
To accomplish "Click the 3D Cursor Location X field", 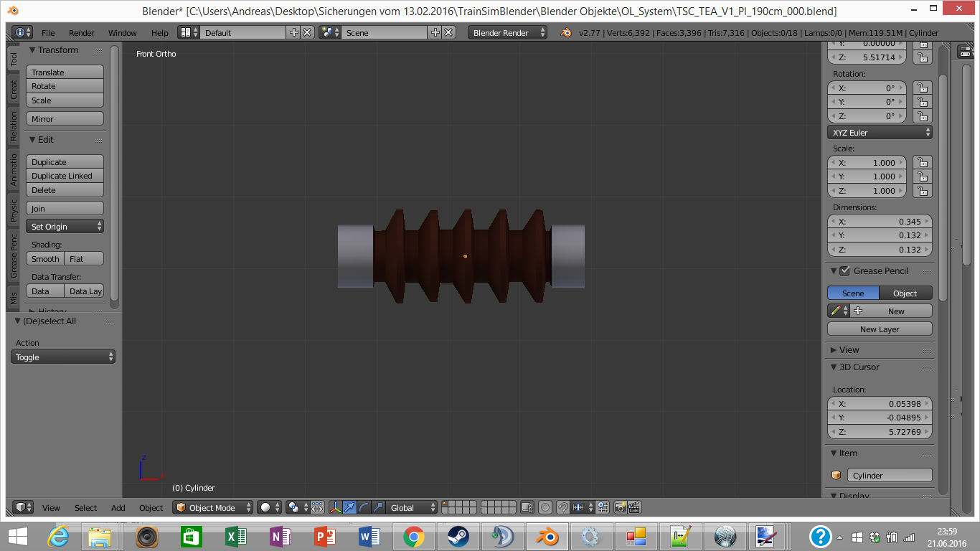I will click(880, 404).
